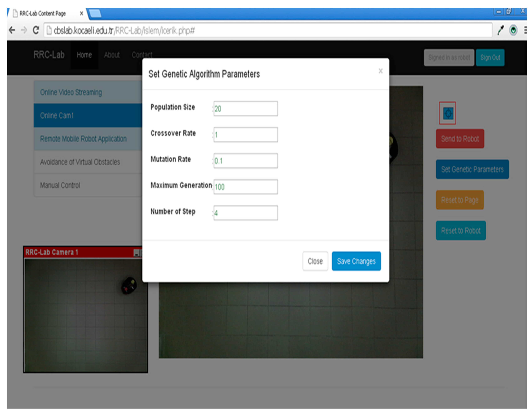Click the Maximum Generation field
This screenshot has width=532, height=414.
click(246, 187)
